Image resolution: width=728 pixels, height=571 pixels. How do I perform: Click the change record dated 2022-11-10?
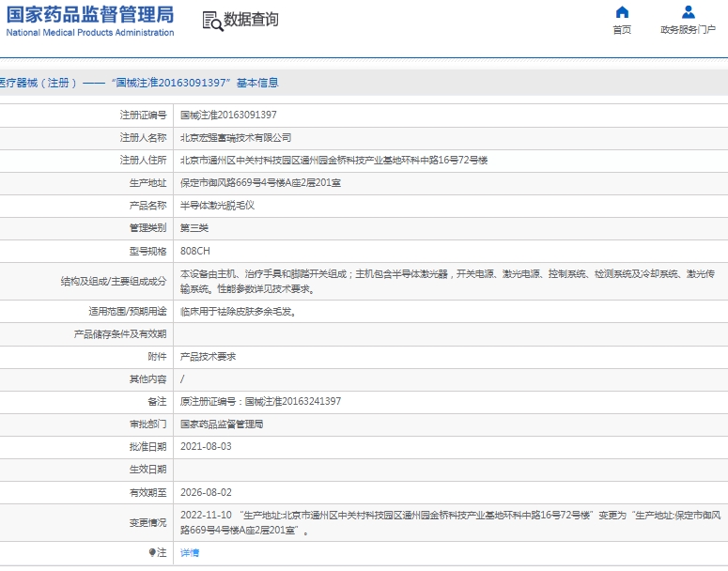[450, 522]
